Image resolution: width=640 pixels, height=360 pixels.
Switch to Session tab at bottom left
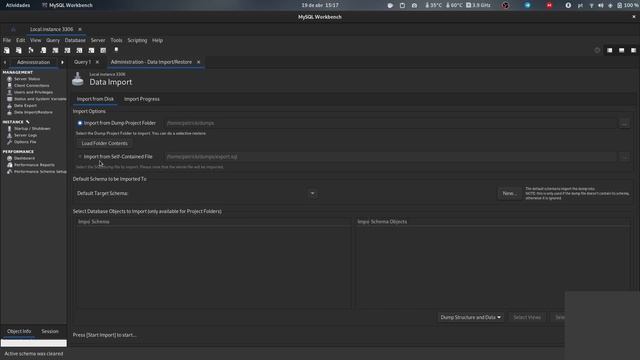pyautogui.click(x=50, y=331)
